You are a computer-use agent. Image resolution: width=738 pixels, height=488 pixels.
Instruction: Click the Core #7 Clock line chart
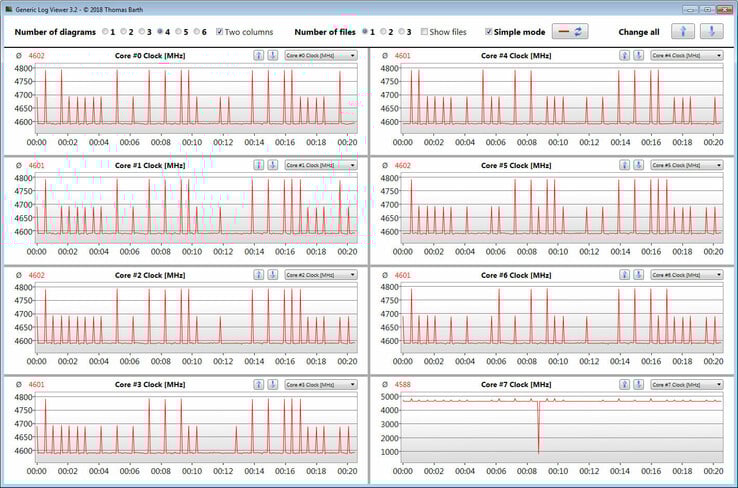point(562,427)
